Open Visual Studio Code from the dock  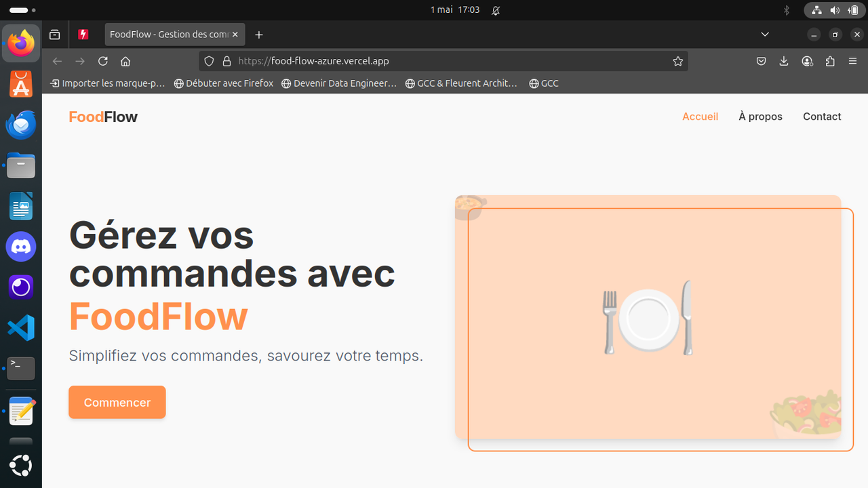20,328
